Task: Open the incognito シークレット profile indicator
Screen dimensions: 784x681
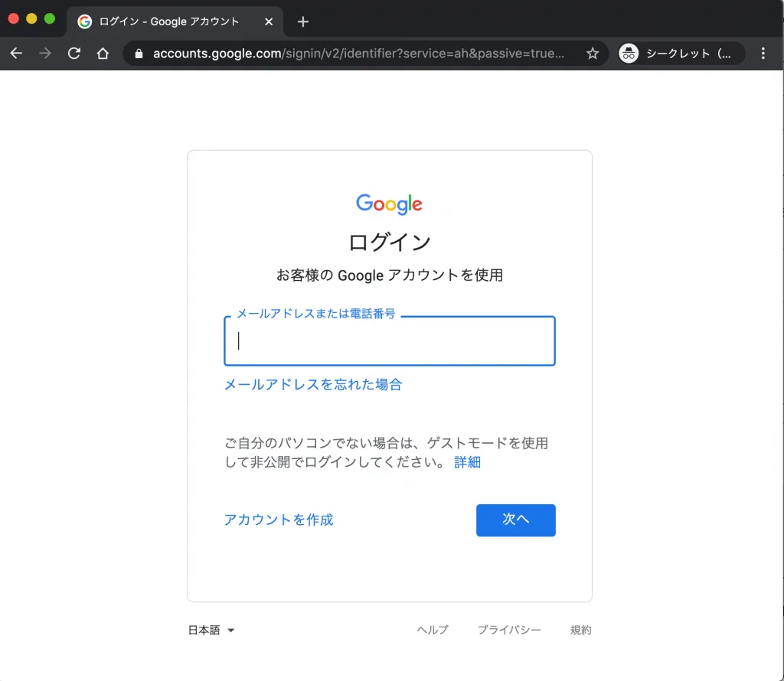Action: pos(681,53)
